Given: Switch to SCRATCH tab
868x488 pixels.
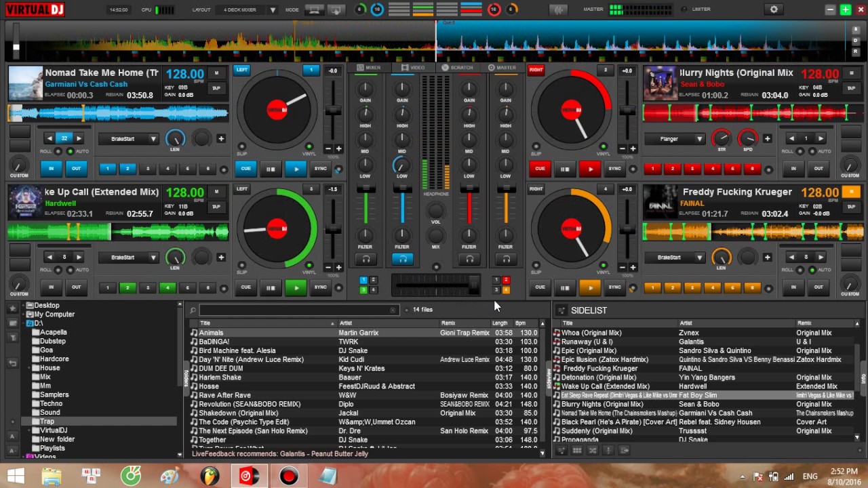Looking at the screenshot, I should [x=458, y=68].
